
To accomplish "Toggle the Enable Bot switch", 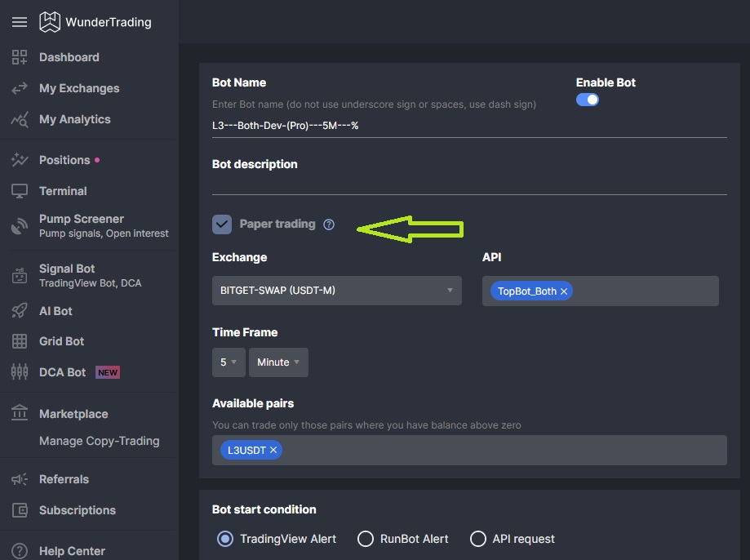I will 588,100.
